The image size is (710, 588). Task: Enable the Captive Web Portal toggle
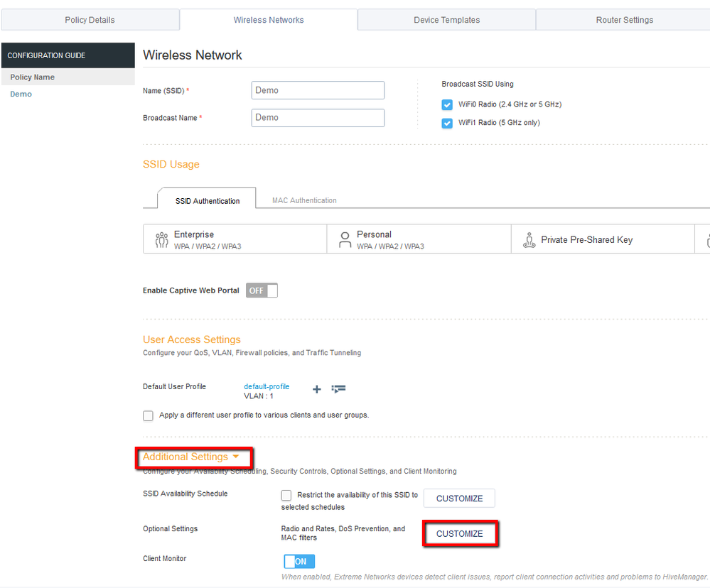point(262,290)
